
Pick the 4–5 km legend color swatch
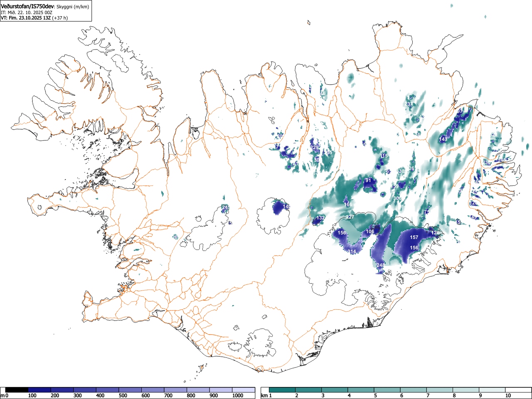point(361,390)
